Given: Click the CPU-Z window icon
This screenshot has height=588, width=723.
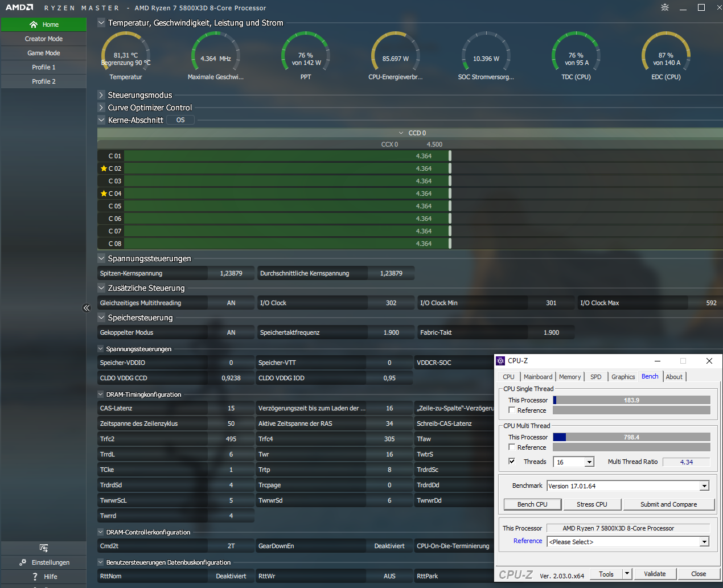Looking at the screenshot, I should [x=501, y=361].
